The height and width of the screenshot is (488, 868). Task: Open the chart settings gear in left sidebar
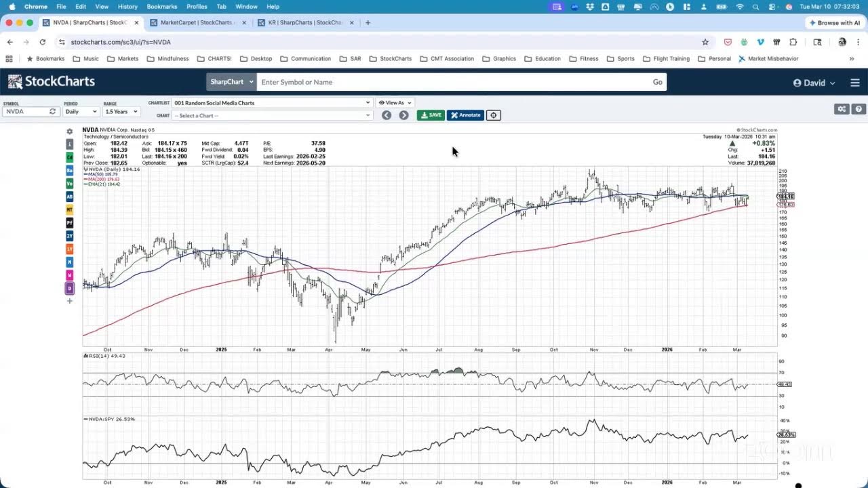coord(69,131)
